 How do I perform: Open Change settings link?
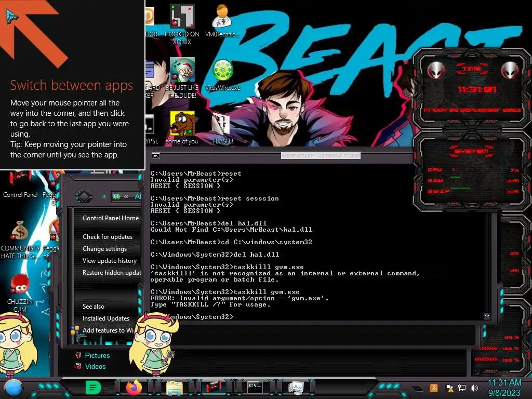104,249
